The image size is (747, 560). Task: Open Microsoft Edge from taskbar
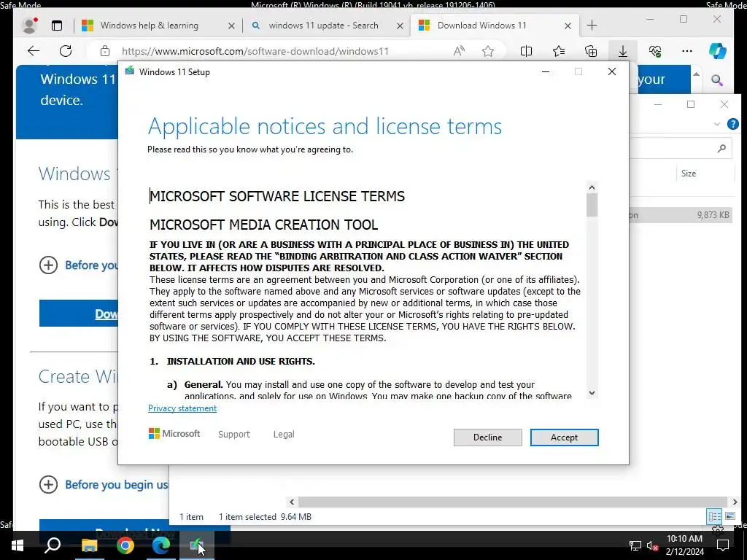[161, 545]
